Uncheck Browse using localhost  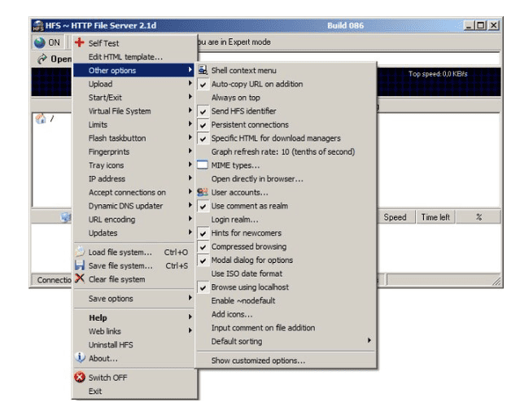tap(286, 287)
